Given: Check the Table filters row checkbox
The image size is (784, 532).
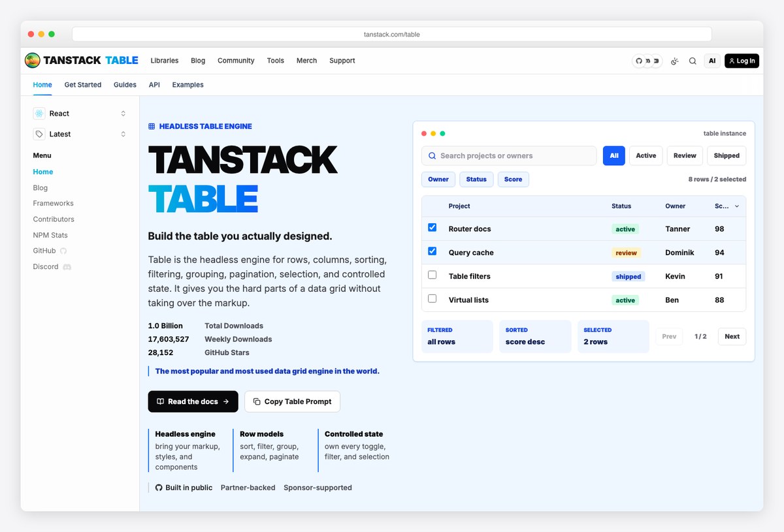Looking at the screenshot, I should (x=432, y=275).
